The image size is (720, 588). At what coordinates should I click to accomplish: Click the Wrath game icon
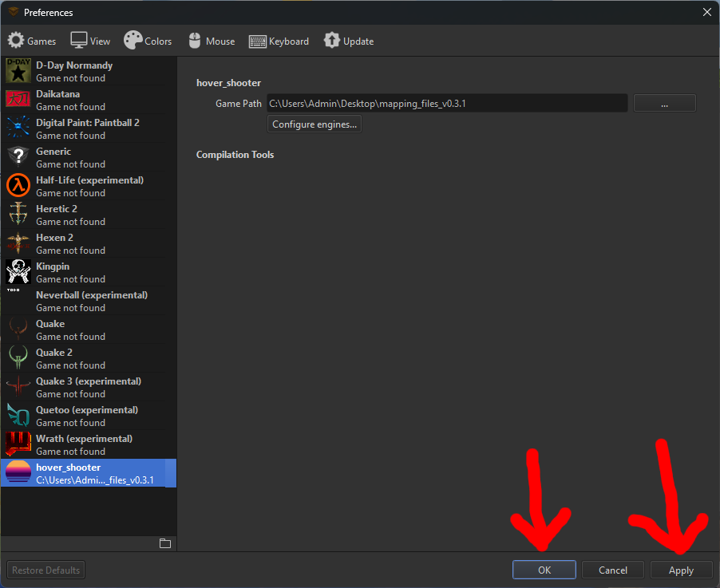(18, 444)
